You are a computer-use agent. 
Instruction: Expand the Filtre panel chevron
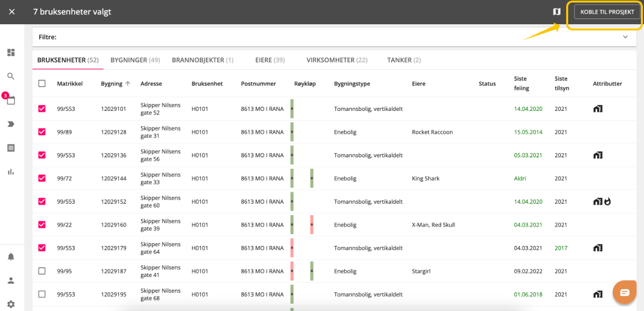[625, 37]
